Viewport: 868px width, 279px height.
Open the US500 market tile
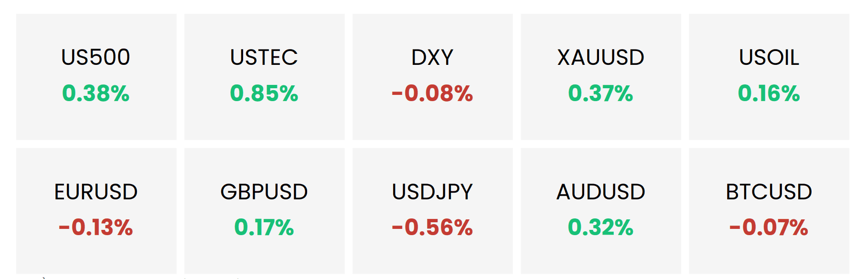[96, 77]
